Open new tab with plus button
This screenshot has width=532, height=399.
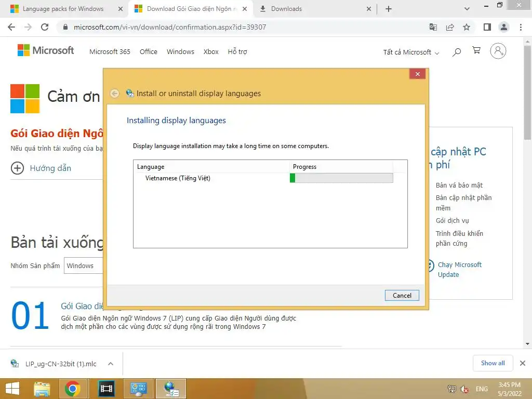[389, 9]
